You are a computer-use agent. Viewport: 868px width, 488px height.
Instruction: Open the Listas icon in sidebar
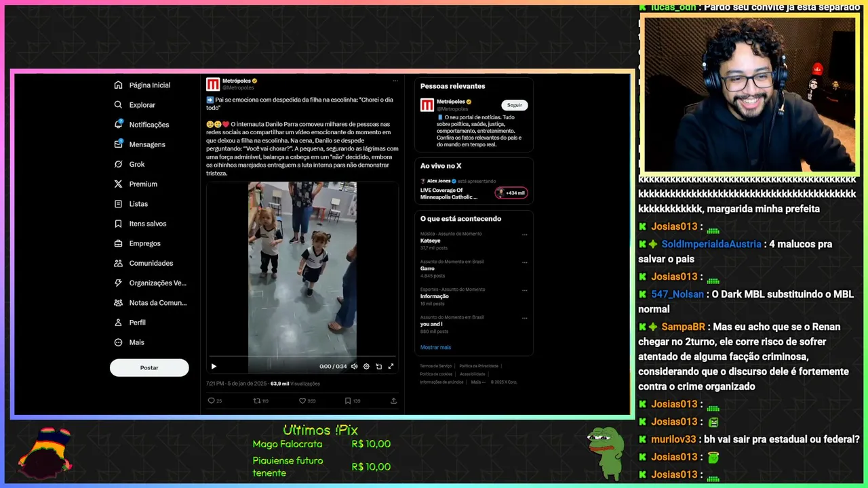click(x=119, y=204)
